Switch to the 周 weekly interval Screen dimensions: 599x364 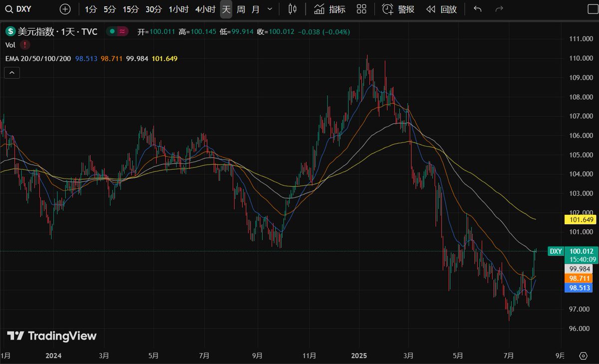241,9
